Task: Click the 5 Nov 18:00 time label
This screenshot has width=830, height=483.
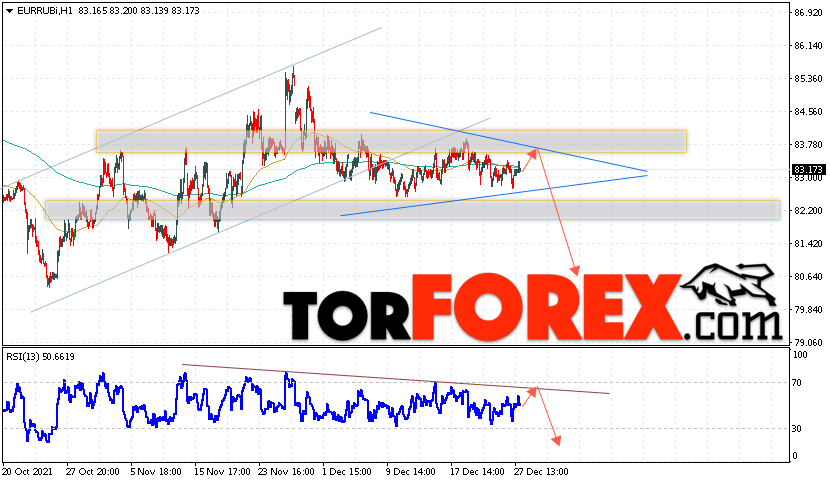Action: (156, 471)
